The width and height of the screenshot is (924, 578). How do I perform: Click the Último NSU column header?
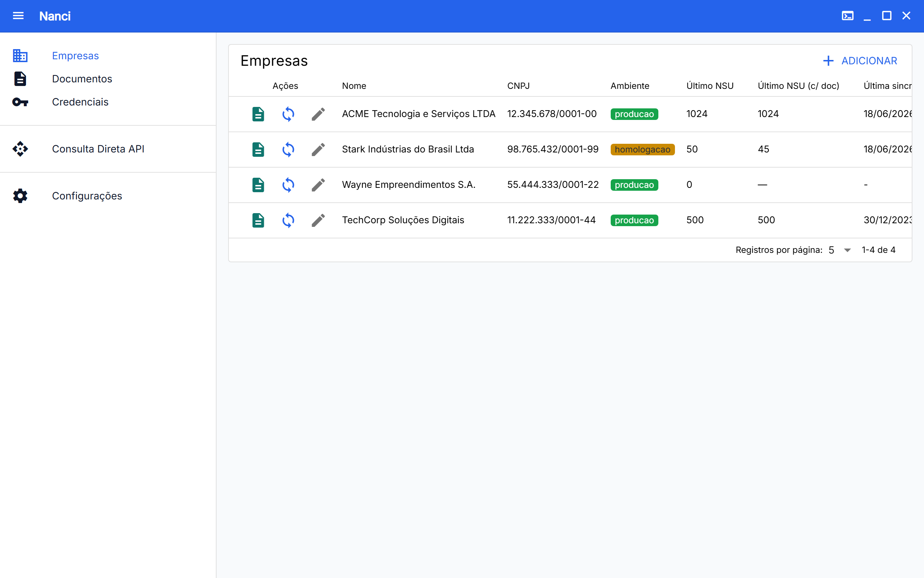pyautogui.click(x=710, y=86)
